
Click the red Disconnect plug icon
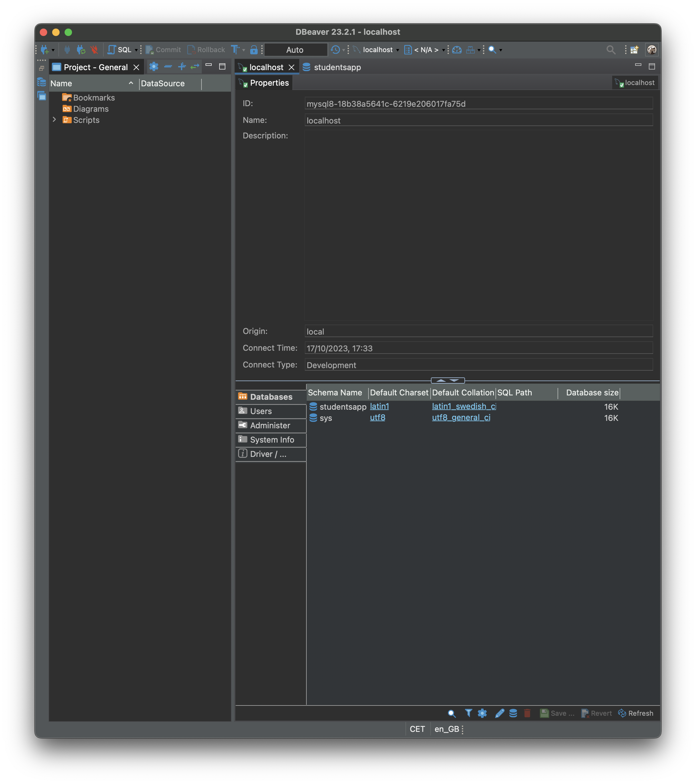tap(94, 49)
